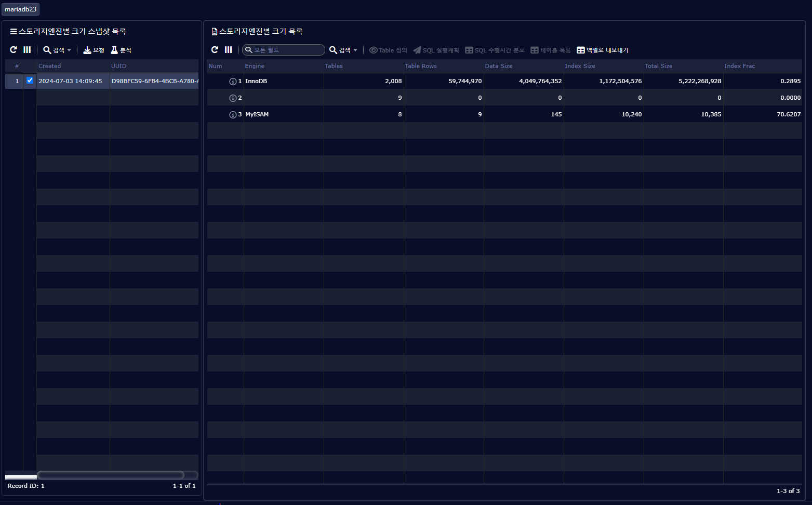Uncheck the snapshot 2024-07-03 14:09:45 checkbox
812x505 pixels.
(x=30, y=81)
